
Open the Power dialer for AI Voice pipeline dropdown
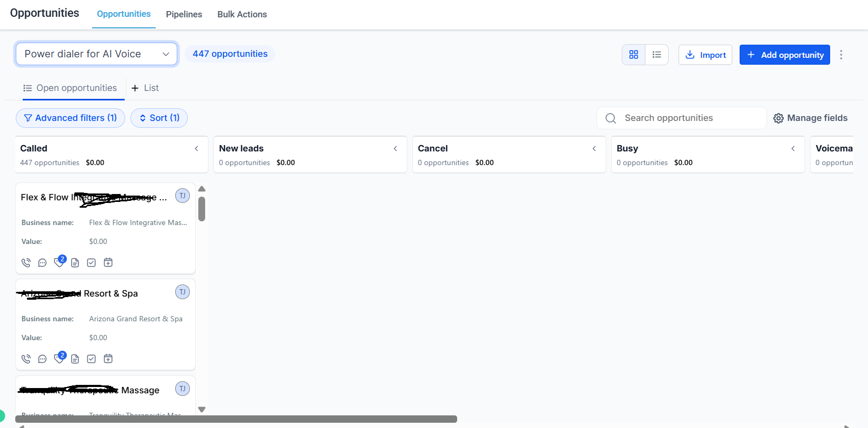96,54
